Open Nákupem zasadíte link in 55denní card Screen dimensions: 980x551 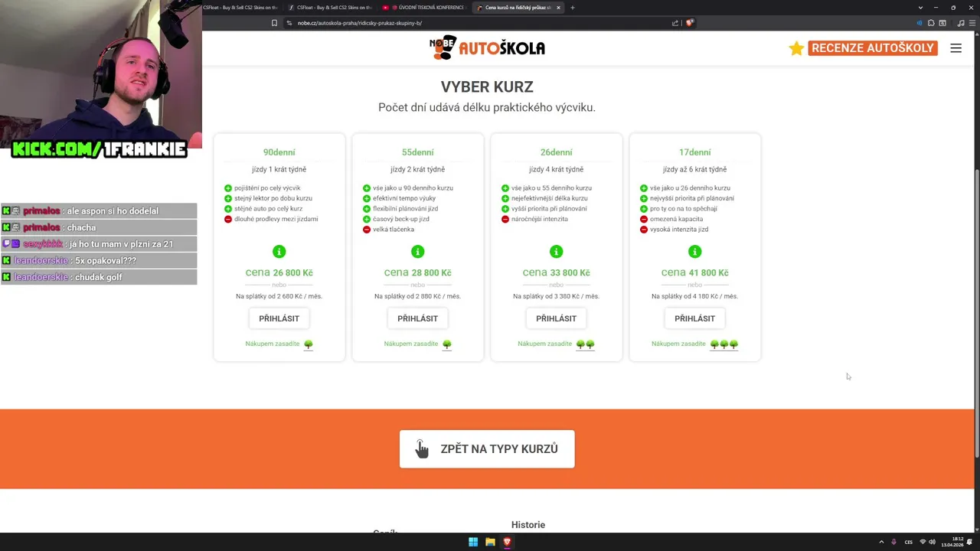click(x=411, y=344)
